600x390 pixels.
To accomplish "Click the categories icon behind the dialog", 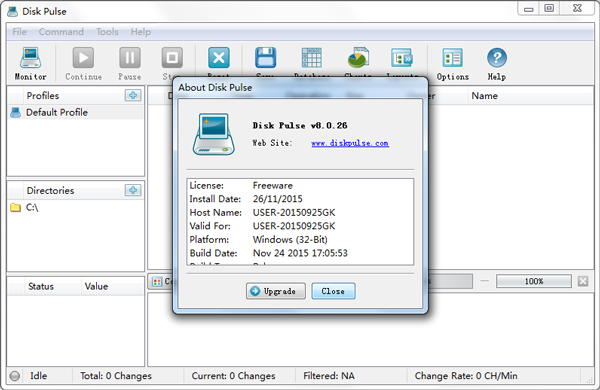I will [157, 282].
